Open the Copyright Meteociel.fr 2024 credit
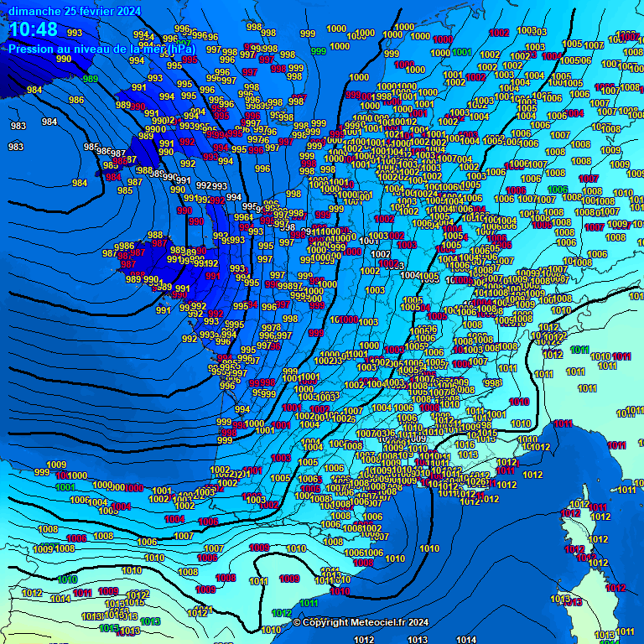644x644 pixels. pyautogui.click(x=361, y=622)
